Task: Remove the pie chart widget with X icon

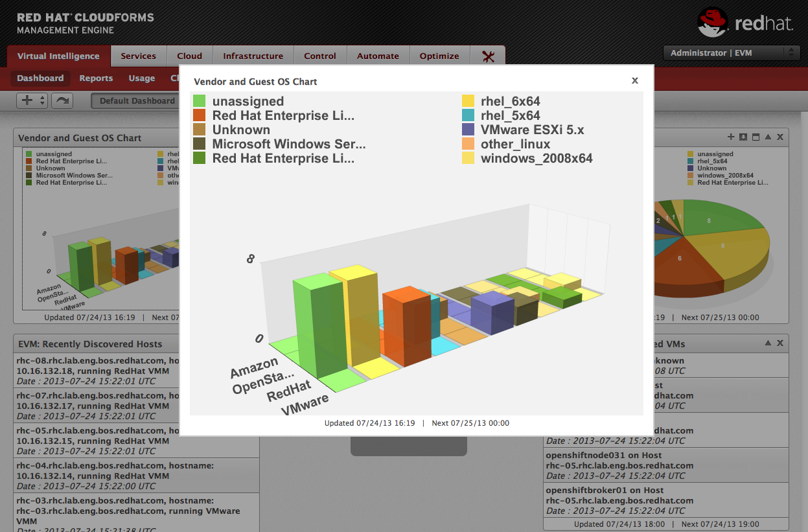Action: pos(780,137)
